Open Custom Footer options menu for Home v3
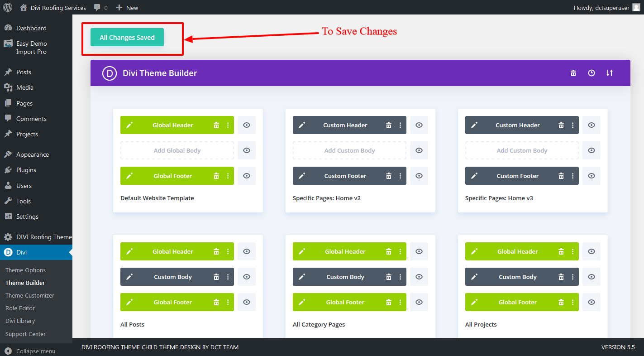Viewport: 644px width, 356px height. coord(572,176)
